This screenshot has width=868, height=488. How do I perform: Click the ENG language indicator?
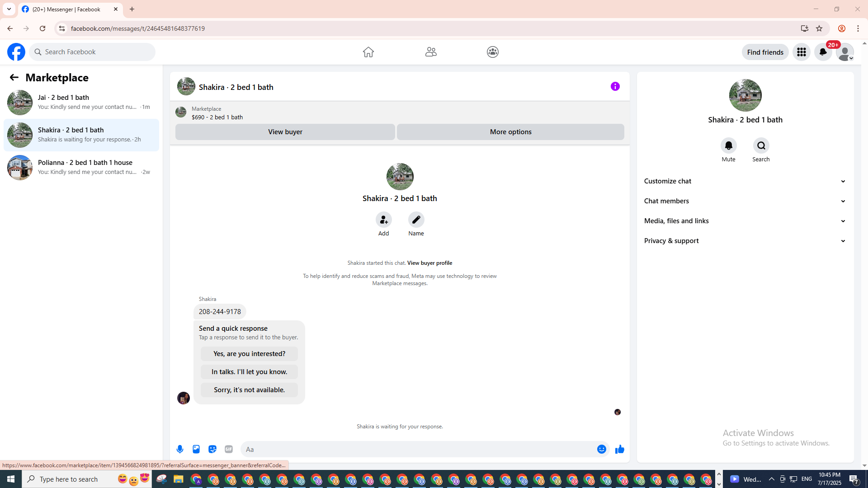pos(807,479)
